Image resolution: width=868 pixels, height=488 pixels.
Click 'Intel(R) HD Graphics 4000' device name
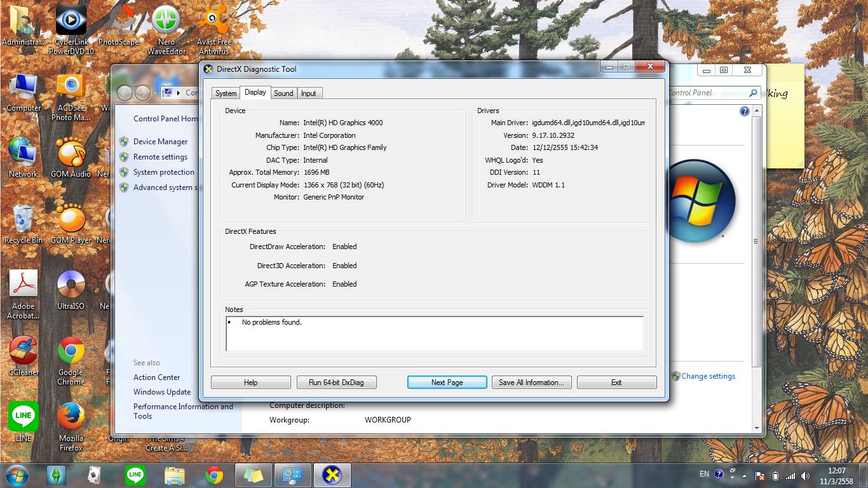click(x=343, y=123)
